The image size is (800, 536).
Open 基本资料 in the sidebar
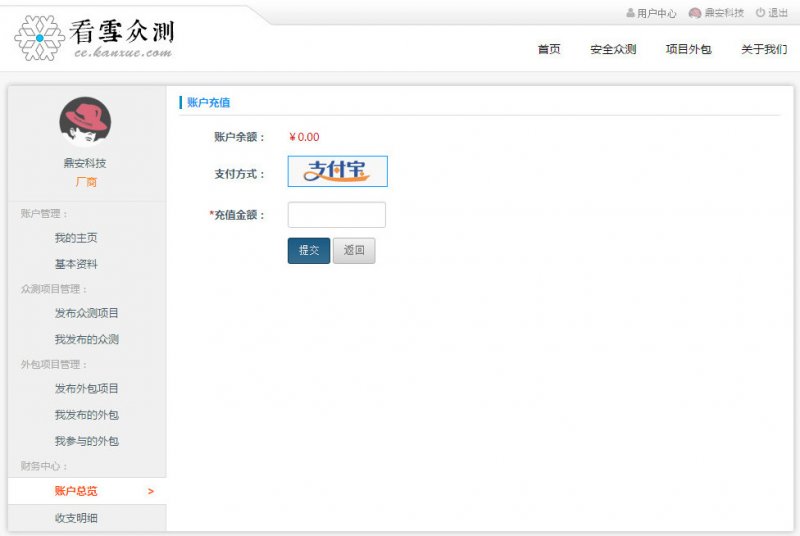click(76, 264)
